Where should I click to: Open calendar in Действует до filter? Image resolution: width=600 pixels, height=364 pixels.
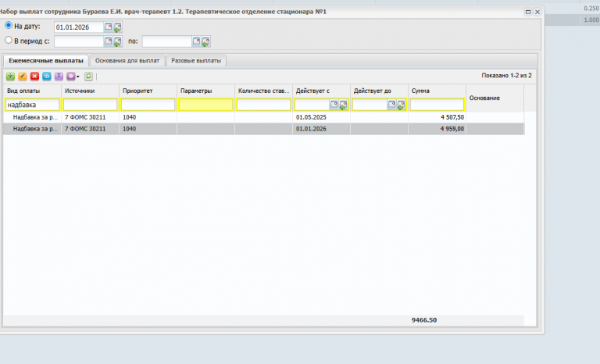392,105
